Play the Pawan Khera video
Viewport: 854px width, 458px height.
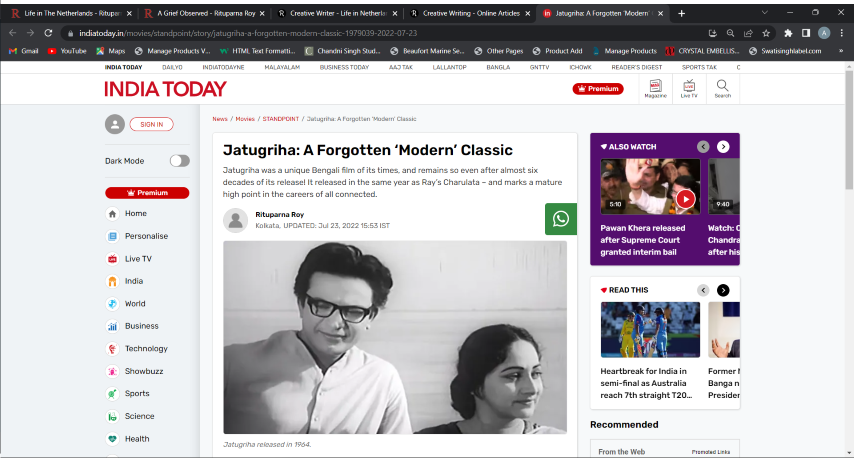685,199
